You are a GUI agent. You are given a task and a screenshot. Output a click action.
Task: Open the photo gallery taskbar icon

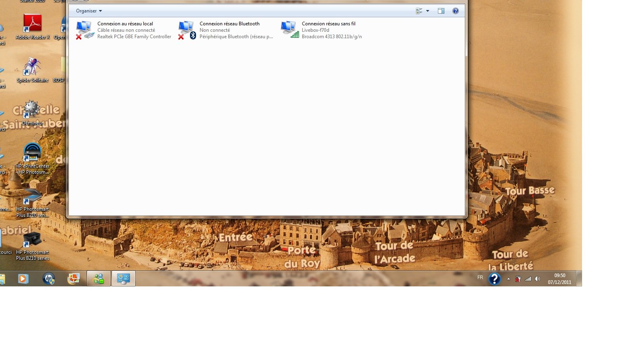pyautogui.click(x=73, y=278)
